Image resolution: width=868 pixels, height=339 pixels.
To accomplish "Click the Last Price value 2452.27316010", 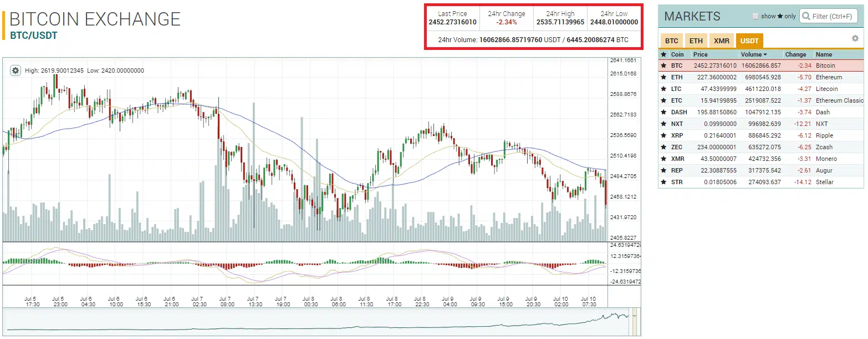I will [452, 22].
